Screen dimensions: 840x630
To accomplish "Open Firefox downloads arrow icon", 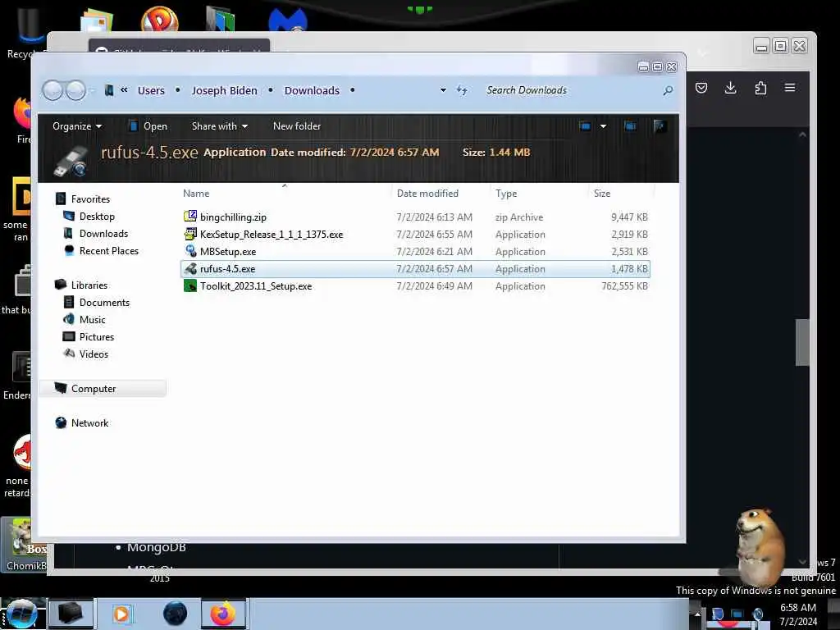I will tap(730, 88).
